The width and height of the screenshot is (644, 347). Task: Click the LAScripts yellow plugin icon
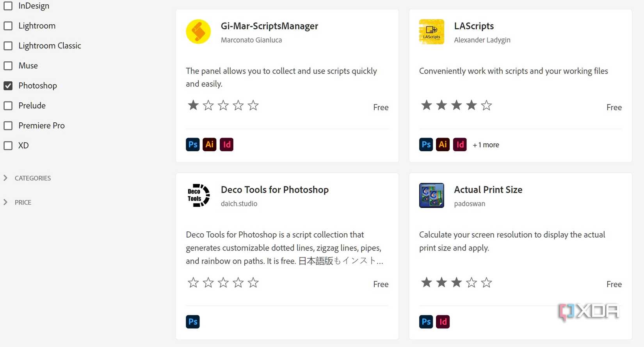(x=431, y=32)
